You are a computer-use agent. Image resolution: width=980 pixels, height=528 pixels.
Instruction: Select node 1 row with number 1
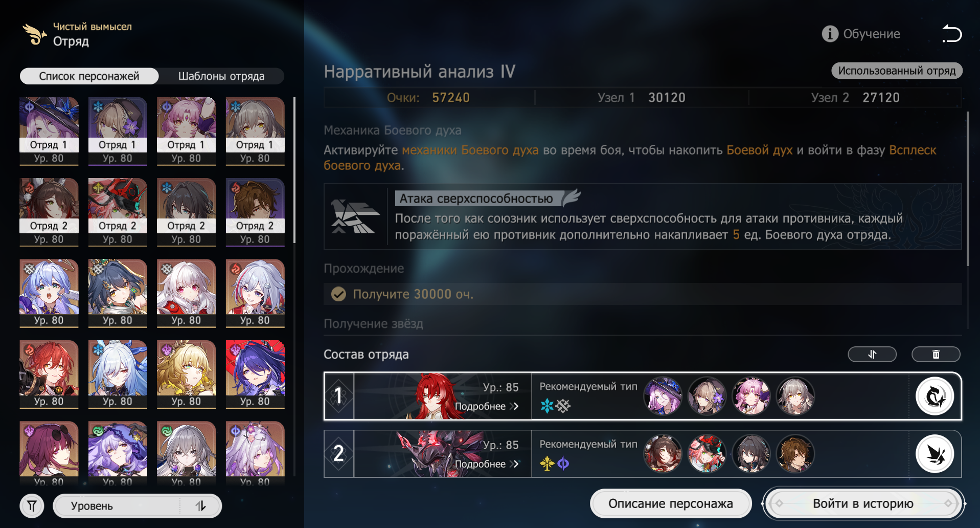click(643, 397)
